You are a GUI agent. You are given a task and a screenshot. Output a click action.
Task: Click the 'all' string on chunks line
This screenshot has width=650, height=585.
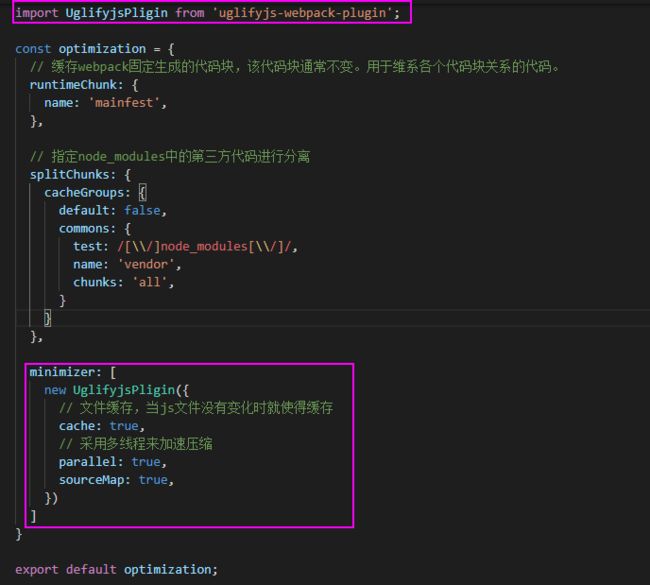pyautogui.click(x=149, y=282)
